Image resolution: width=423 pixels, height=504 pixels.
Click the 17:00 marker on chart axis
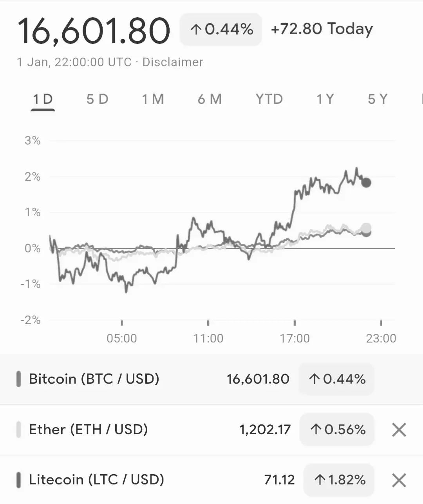[295, 338]
